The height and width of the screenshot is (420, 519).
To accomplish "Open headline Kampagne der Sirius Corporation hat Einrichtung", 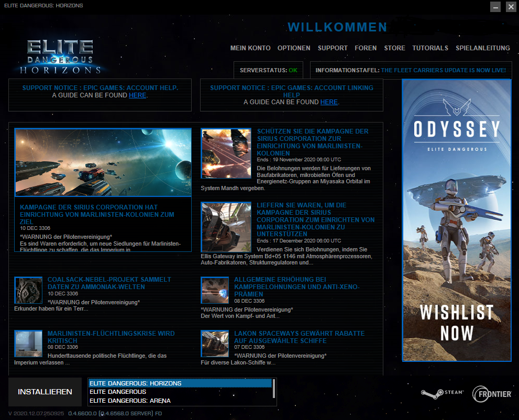I will click(x=97, y=215).
